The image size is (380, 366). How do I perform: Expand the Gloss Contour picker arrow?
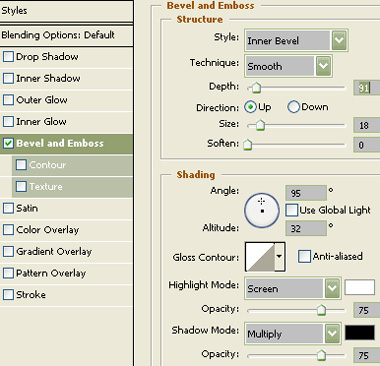click(279, 256)
